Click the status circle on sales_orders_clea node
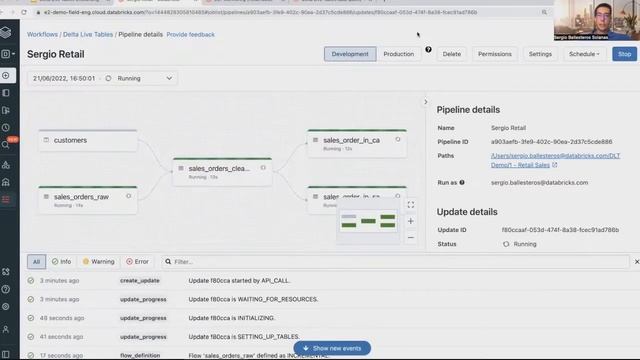 click(263, 168)
